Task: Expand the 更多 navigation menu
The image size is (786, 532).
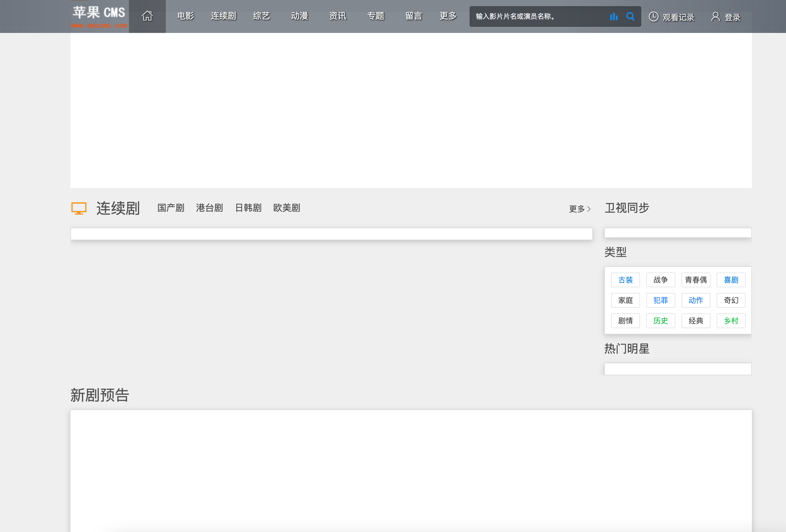Action: click(448, 16)
